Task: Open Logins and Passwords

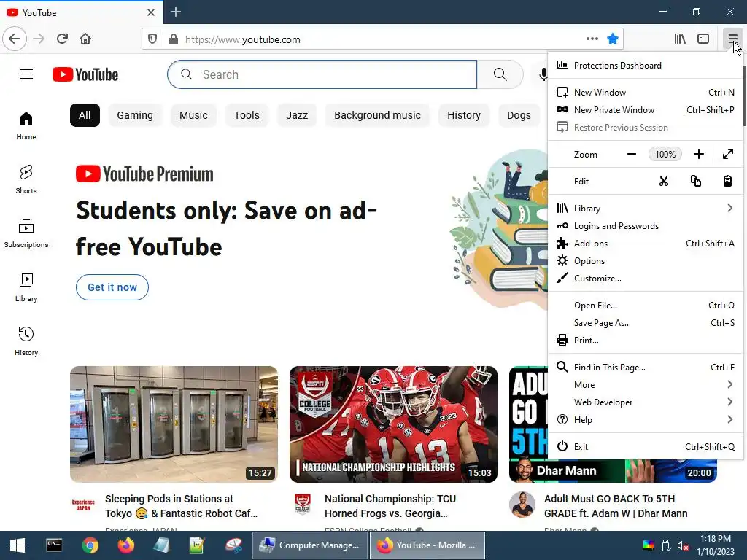Action: pos(646,226)
